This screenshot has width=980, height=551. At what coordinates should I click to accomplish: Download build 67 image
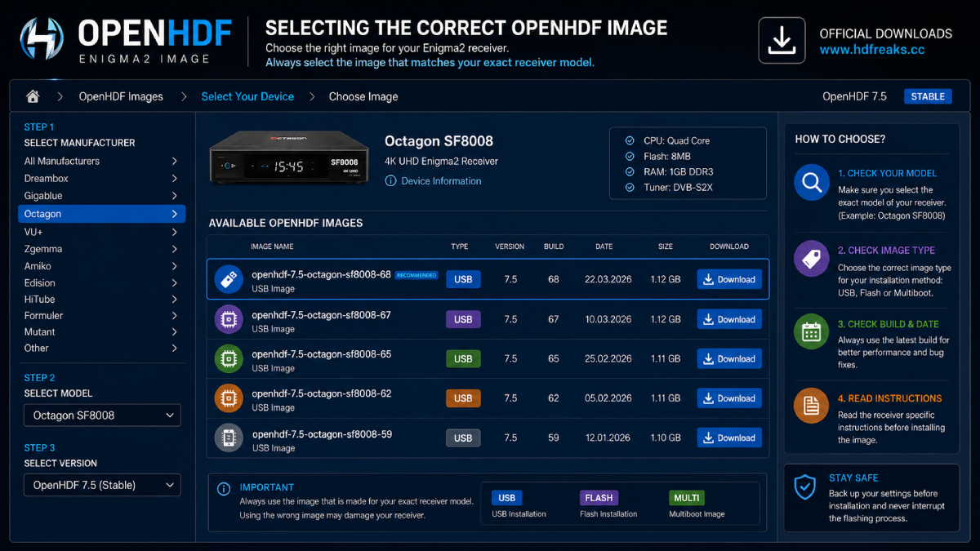point(729,319)
